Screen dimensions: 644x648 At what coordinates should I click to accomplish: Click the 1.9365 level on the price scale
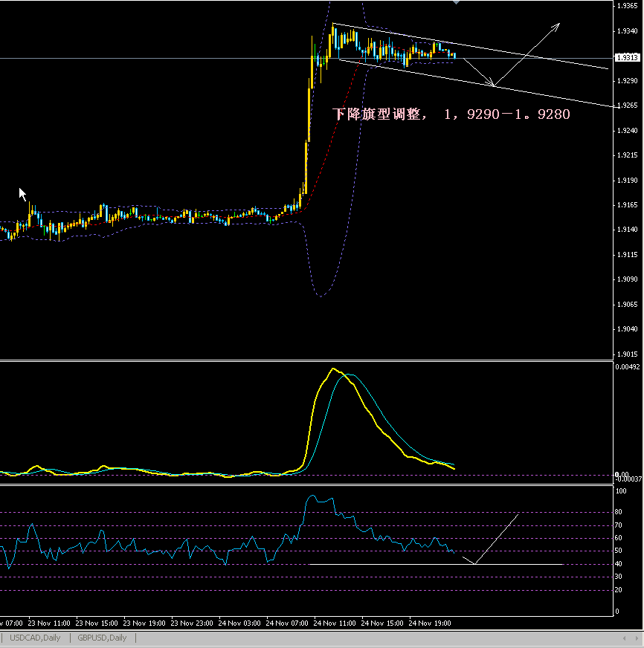point(626,6)
